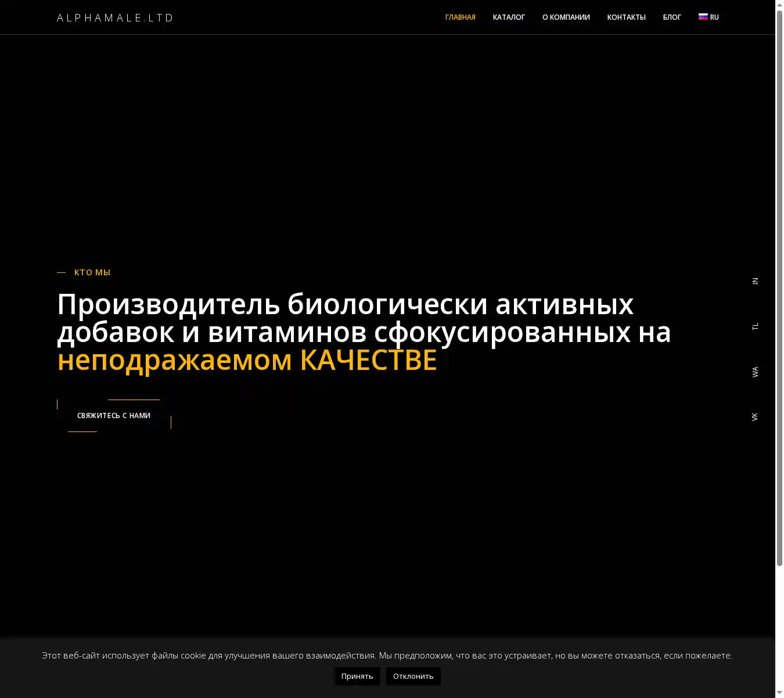Open the О КОМПАНИИ page
The height and width of the screenshot is (698, 784).
click(566, 17)
